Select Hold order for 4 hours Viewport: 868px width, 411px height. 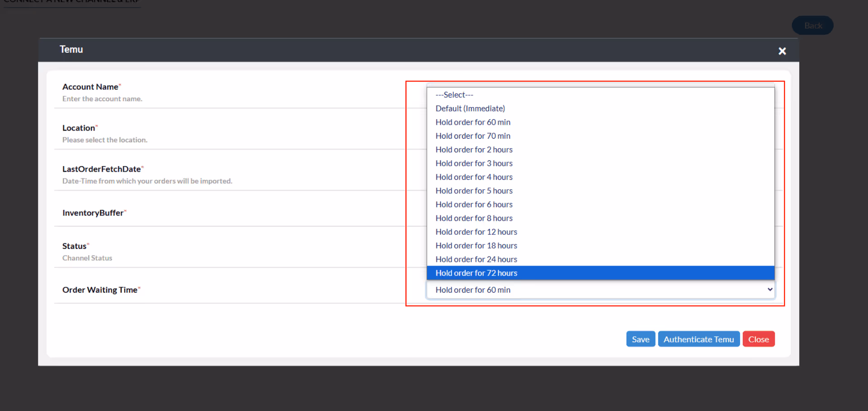[600, 177]
